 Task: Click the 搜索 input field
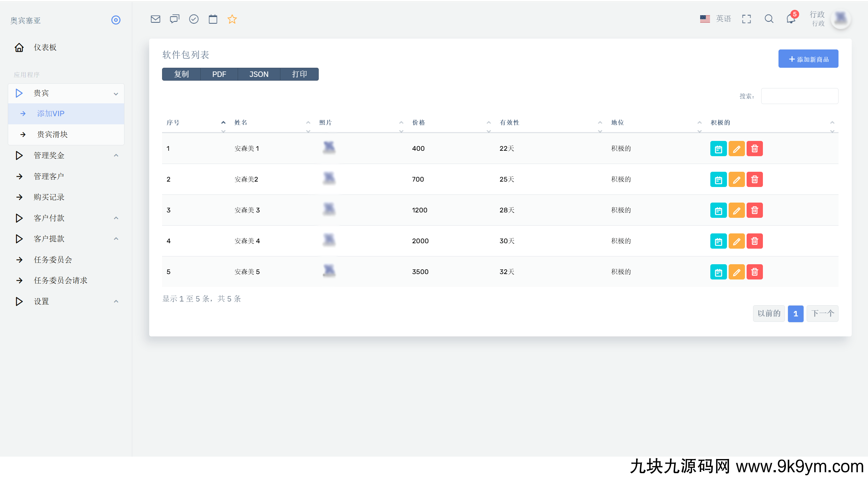pyautogui.click(x=800, y=96)
